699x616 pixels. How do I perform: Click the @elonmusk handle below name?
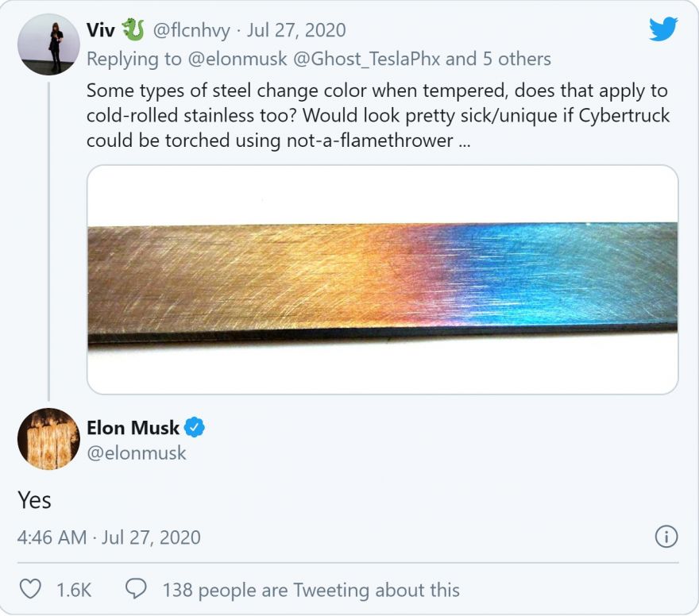point(137,453)
